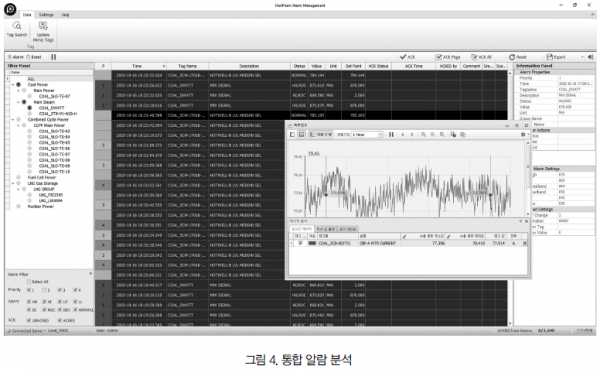Screen dimensions: 600x369
Task: Step trend chart to previous period
Action: pos(403,135)
